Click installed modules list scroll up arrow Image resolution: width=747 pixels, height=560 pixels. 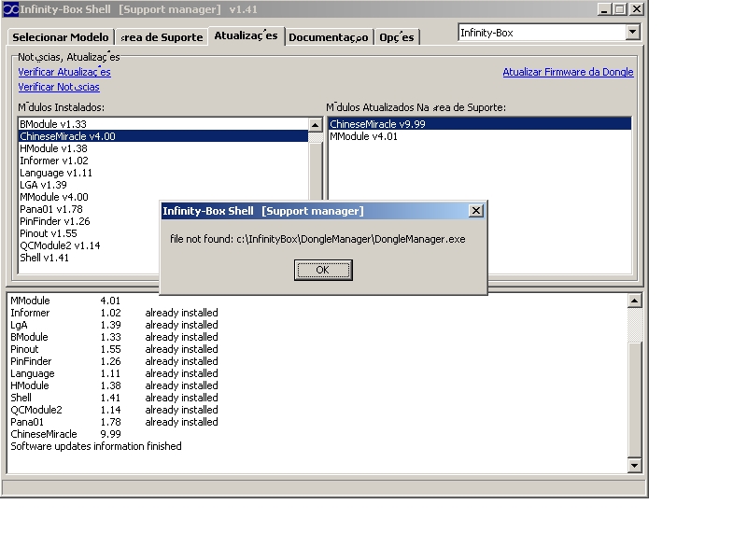tap(315, 125)
